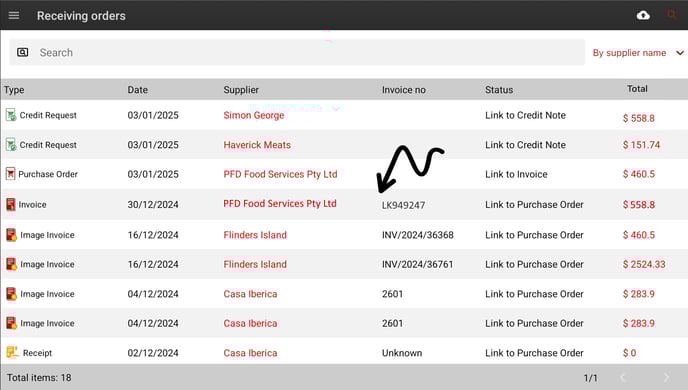Open supplier Haverick Meats
The image size is (688, 390).
click(257, 145)
